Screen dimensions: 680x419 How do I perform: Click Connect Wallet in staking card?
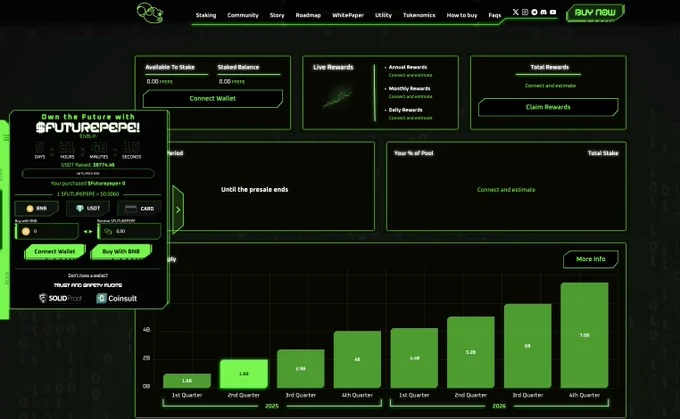click(212, 98)
